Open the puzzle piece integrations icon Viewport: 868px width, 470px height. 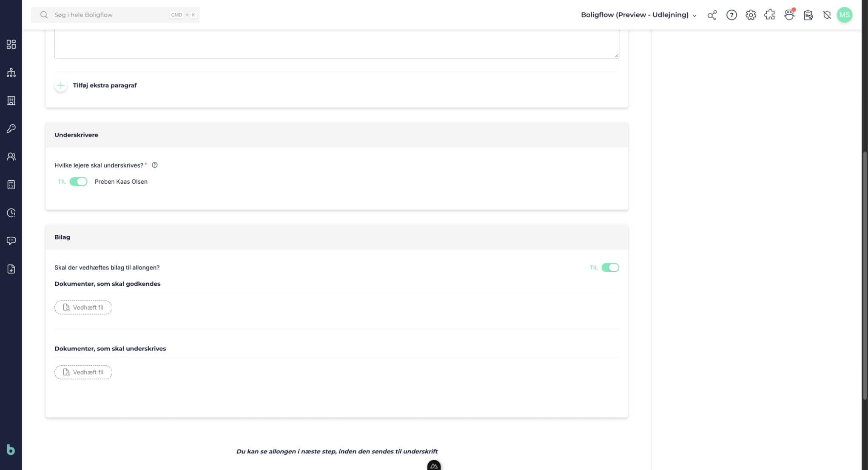click(770, 15)
